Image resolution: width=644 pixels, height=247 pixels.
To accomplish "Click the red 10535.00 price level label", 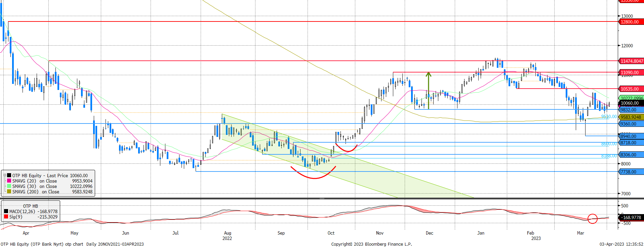I will pyautogui.click(x=631, y=89).
